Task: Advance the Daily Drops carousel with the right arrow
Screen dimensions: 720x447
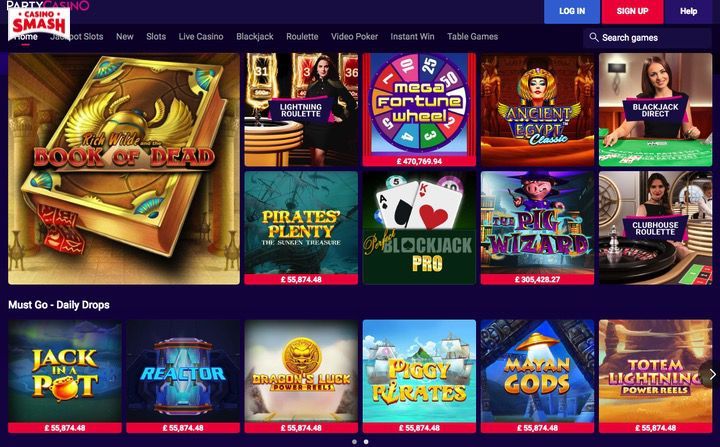Action: pyautogui.click(x=712, y=374)
